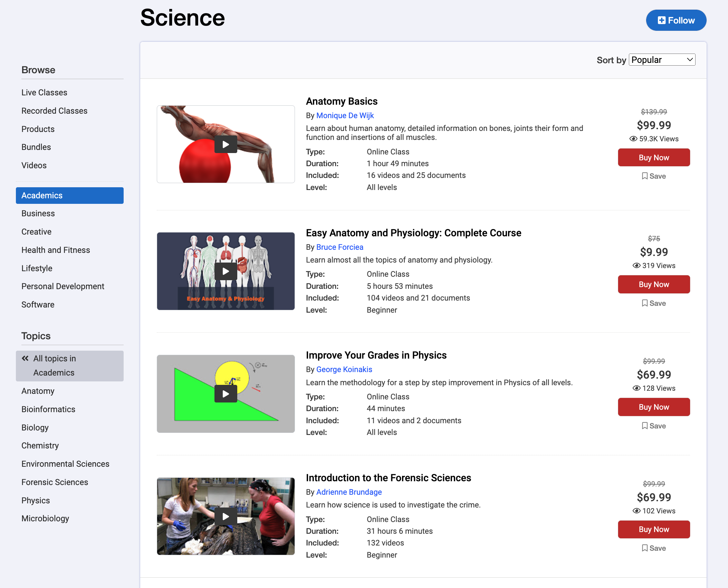Viewport: 728px width, 588px height.
Task: Save the Easy Anatomy and Physiology course
Action: click(654, 303)
